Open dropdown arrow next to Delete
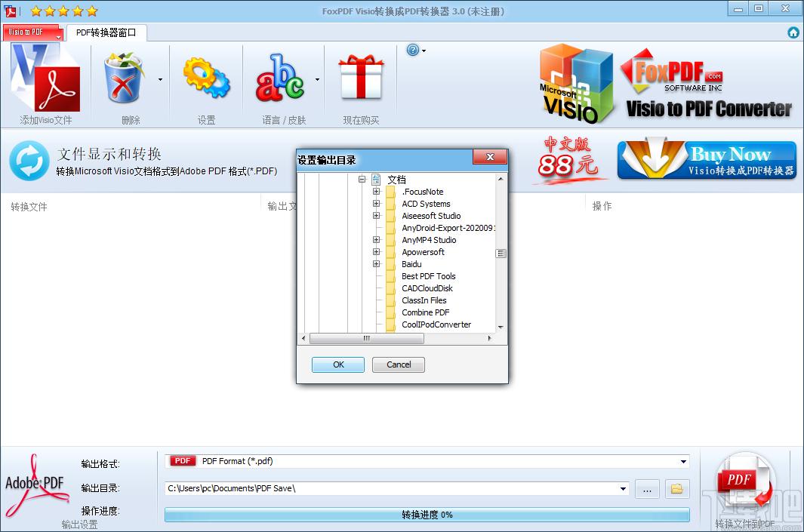804x532 pixels. [x=161, y=79]
